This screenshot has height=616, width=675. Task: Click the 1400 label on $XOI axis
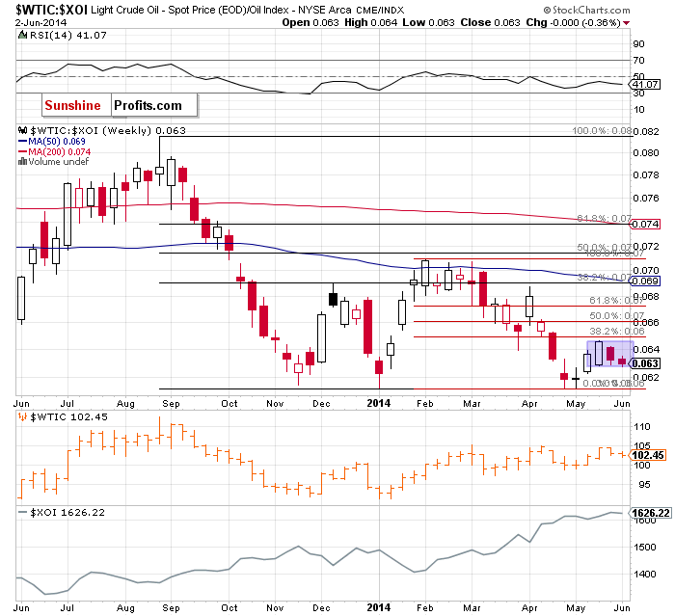644,575
